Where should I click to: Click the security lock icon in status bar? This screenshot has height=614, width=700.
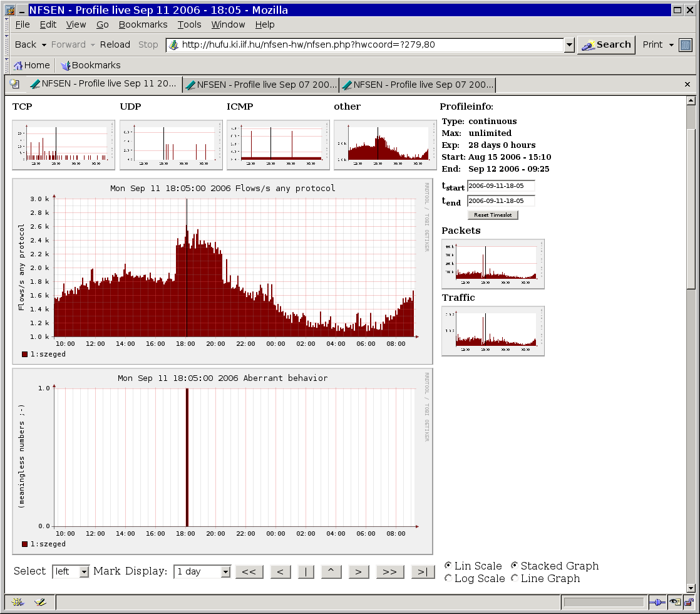pos(689,602)
